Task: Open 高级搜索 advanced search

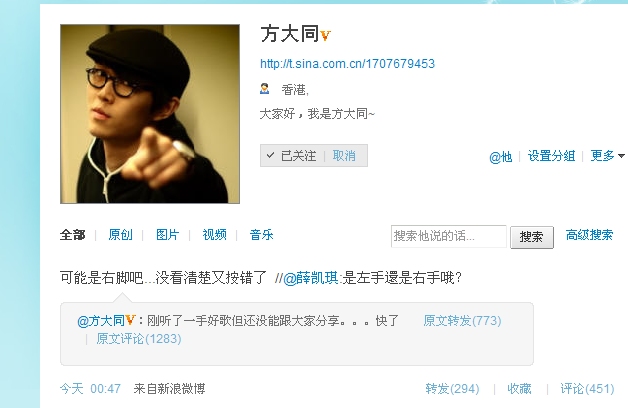Action: tap(590, 235)
